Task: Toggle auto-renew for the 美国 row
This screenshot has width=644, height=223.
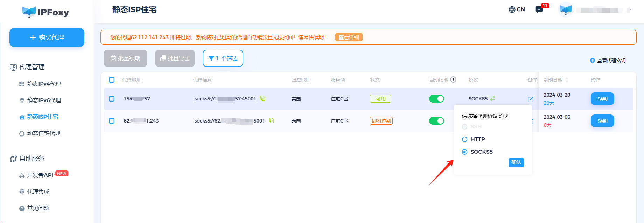Action: pyautogui.click(x=436, y=99)
